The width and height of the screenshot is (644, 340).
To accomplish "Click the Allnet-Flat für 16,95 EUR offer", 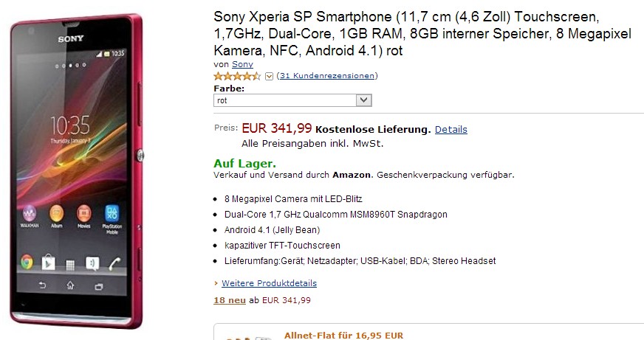I will click(343, 336).
